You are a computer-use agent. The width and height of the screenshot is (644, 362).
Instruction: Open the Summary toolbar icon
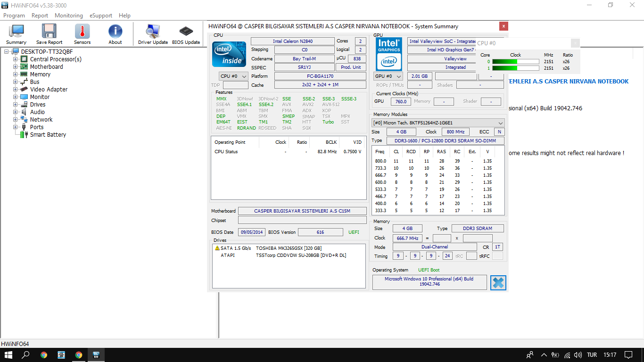17,34
